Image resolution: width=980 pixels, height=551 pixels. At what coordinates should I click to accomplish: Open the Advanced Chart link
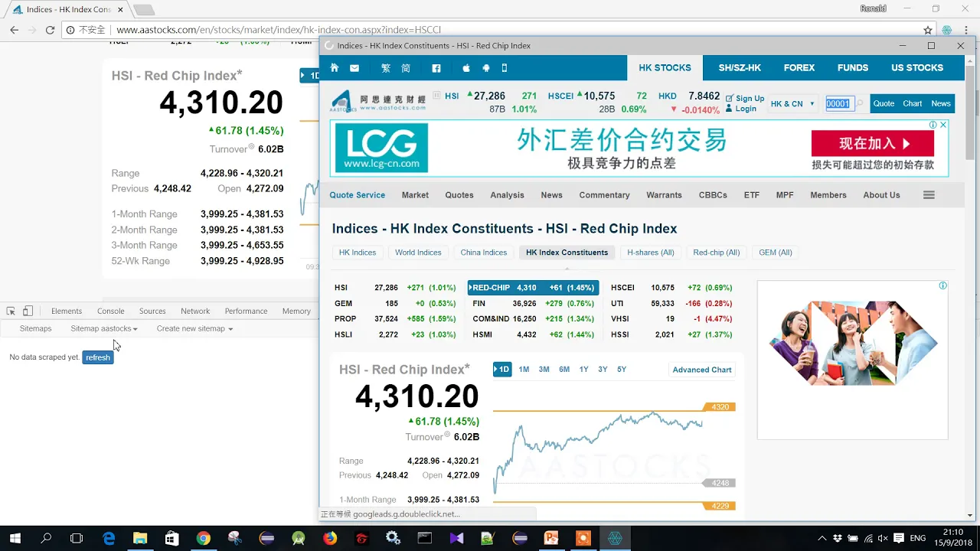click(x=702, y=370)
